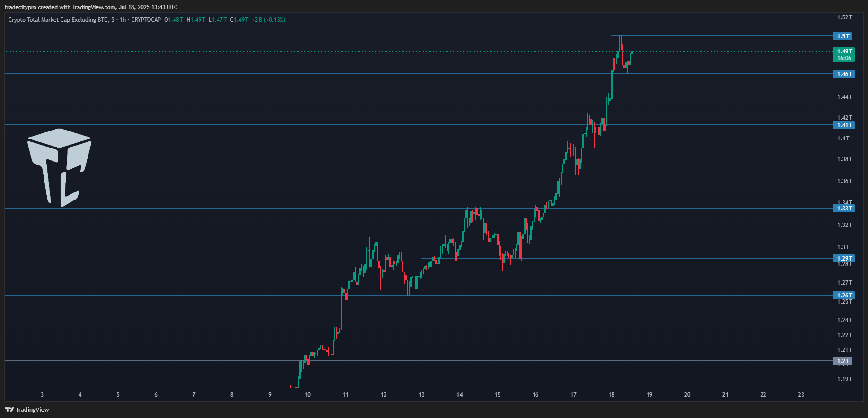
Task: Select the blue '1.41T' price tag
Action: 844,125
